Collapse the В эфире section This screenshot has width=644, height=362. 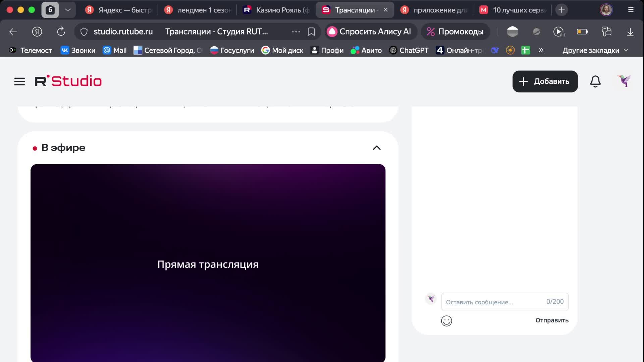point(377,147)
